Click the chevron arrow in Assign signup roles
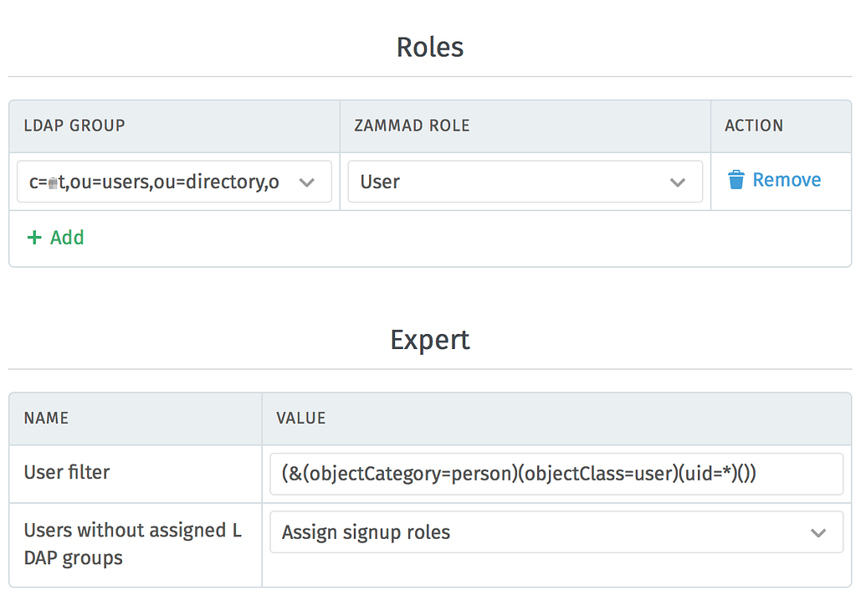 click(818, 532)
